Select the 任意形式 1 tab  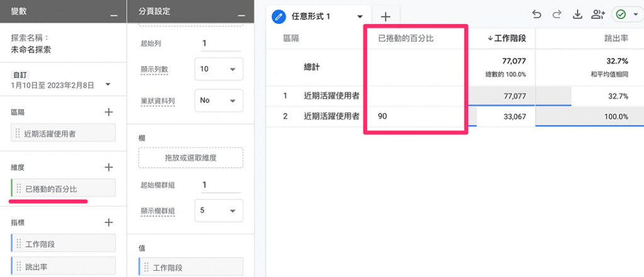(x=311, y=16)
